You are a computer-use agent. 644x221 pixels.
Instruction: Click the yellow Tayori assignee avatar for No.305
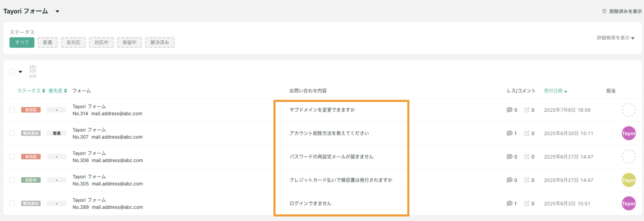628,180
